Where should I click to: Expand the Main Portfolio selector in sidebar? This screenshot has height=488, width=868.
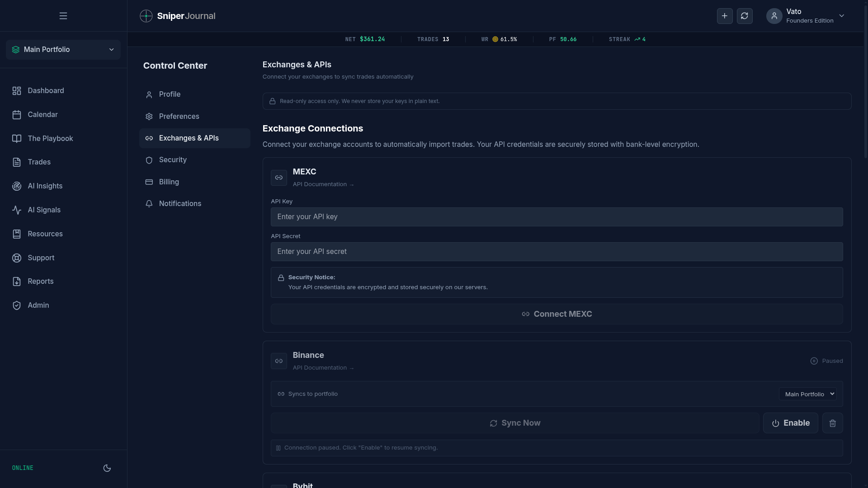[63, 50]
